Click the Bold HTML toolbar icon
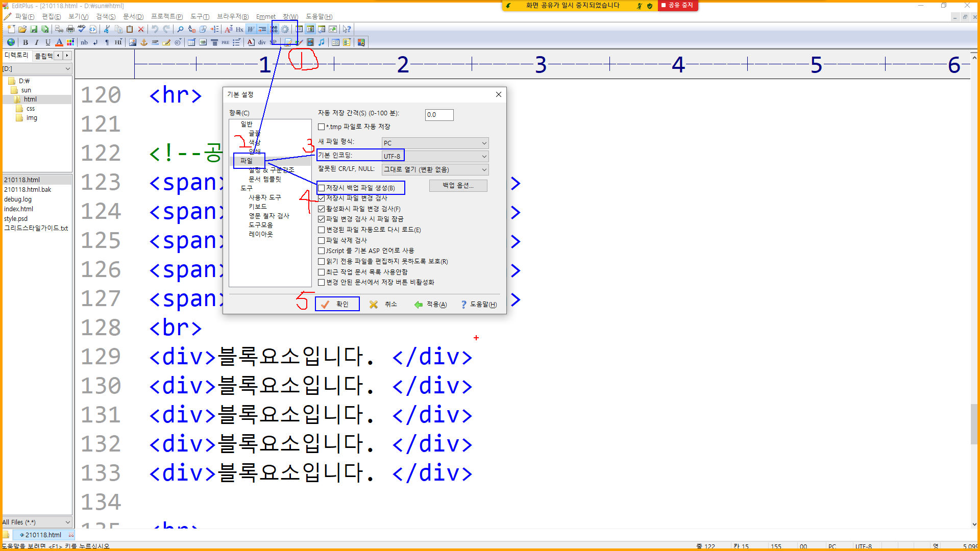 (x=26, y=42)
